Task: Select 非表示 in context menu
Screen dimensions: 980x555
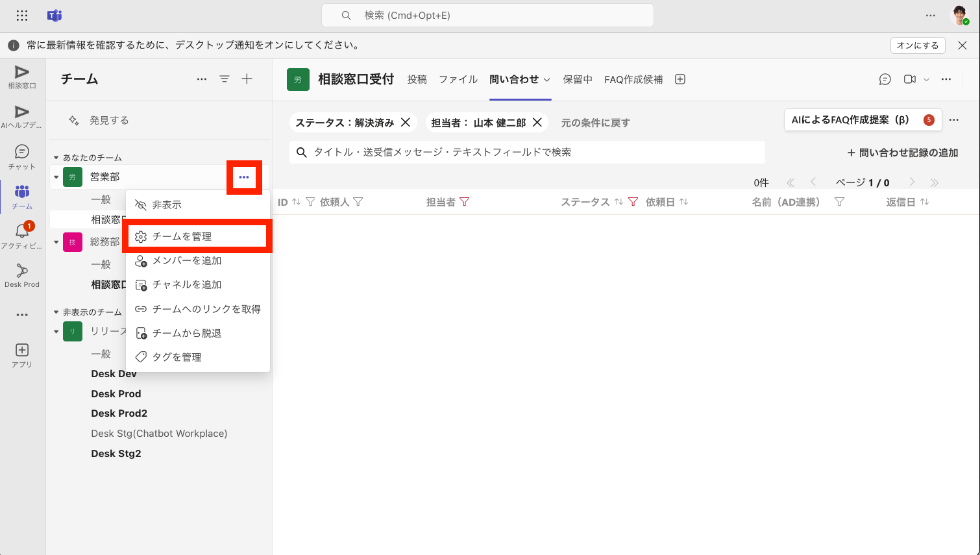Action: coord(198,204)
